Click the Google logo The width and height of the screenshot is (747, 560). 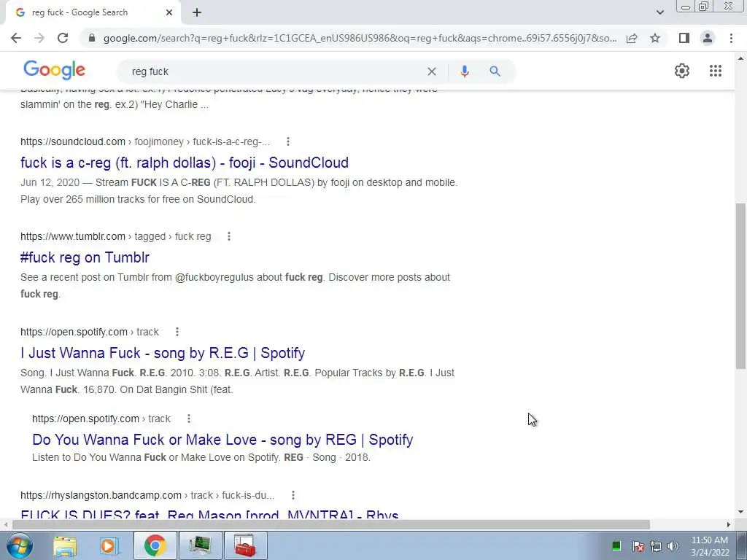point(54,70)
